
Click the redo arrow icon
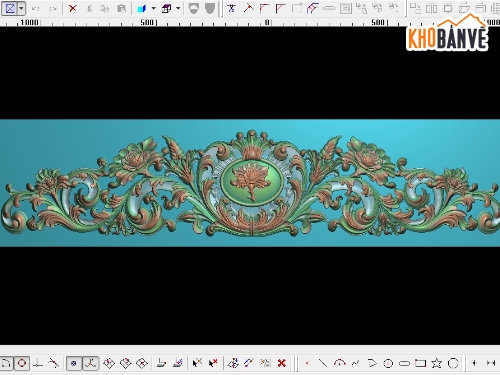53,9
